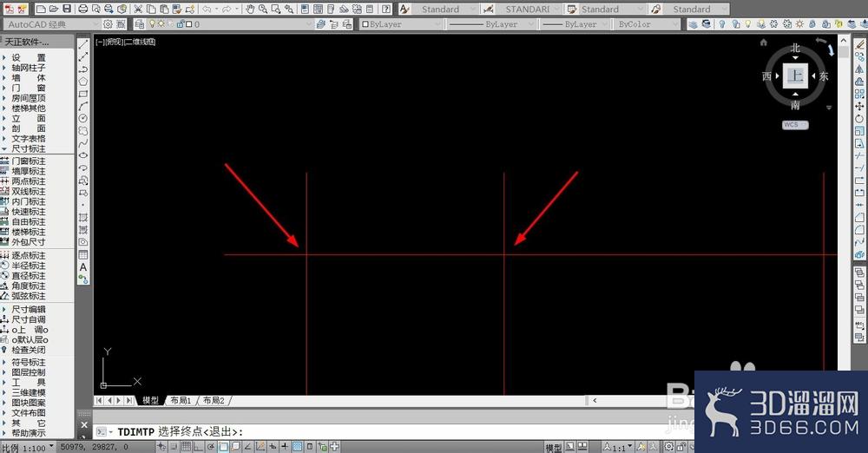Screen dimensions: 868x453
Task: Toggle layer on/off lightbulb in layer box
Action: click(152, 24)
